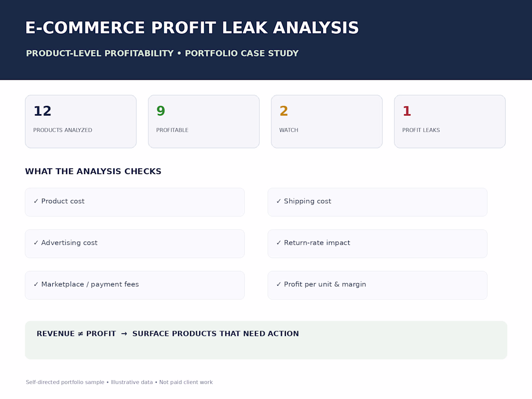Select the Profitable stat card
Screen dimensions: 532x399
(x=204, y=121)
